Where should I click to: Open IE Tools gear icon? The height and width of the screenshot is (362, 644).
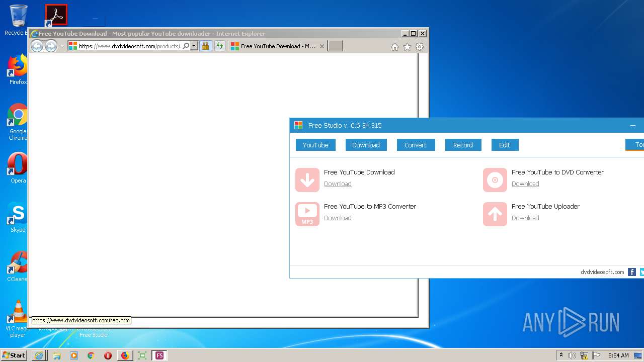(x=420, y=47)
